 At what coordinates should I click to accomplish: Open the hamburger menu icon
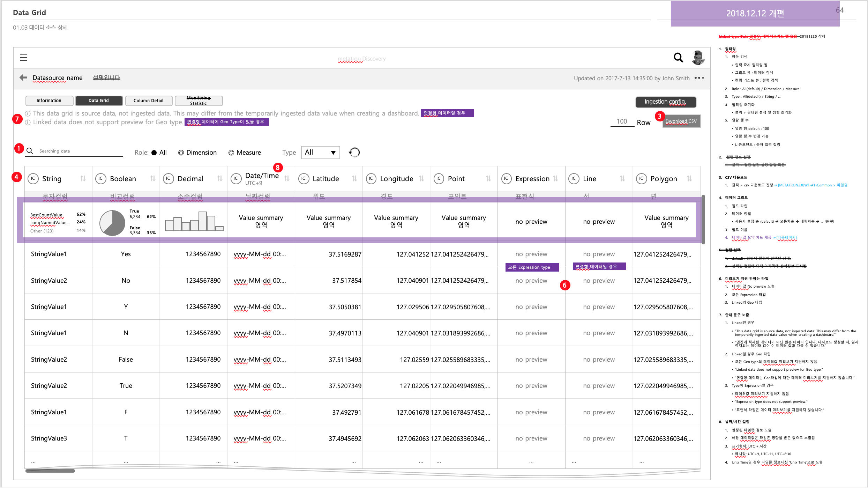coord(23,58)
